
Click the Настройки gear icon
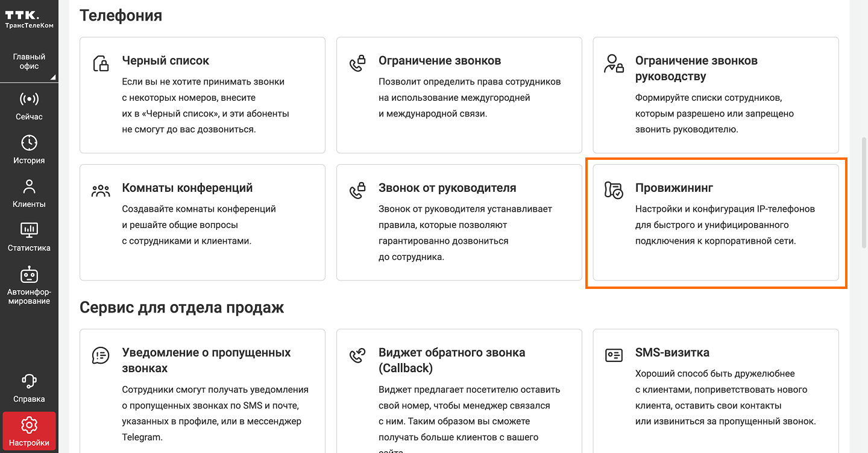click(x=29, y=425)
